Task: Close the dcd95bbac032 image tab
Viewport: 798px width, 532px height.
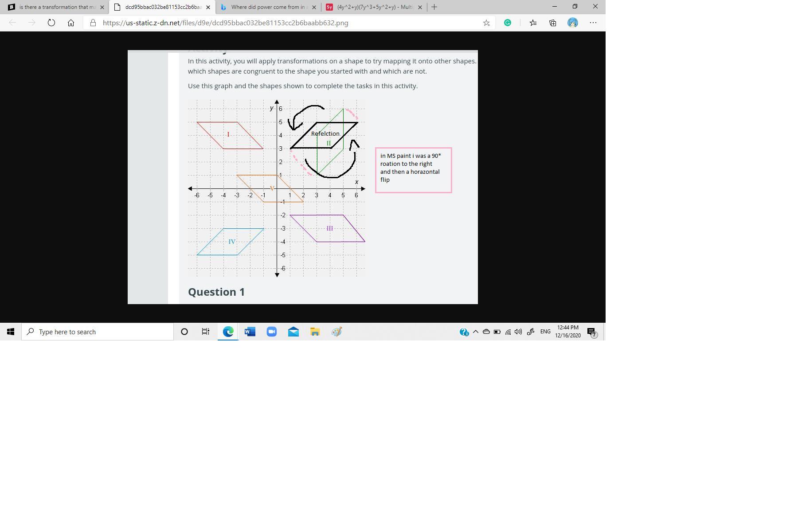Action: click(208, 7)
